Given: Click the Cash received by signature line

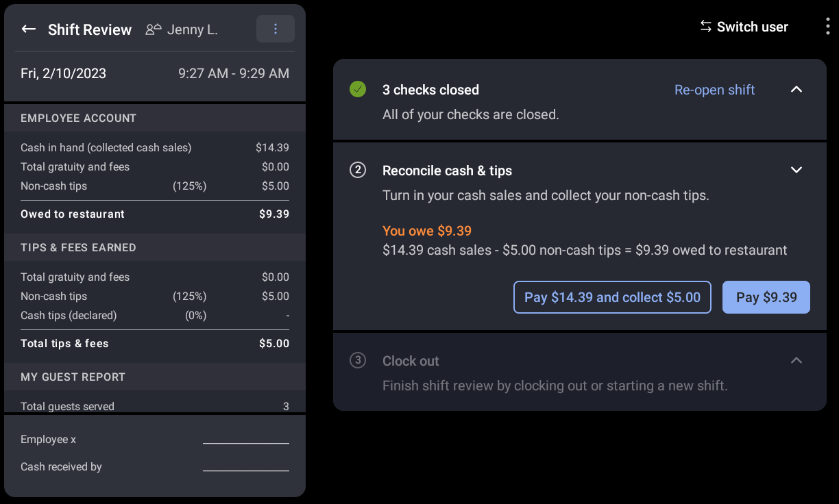Looking at the screenshot, I should coord(246,469).
